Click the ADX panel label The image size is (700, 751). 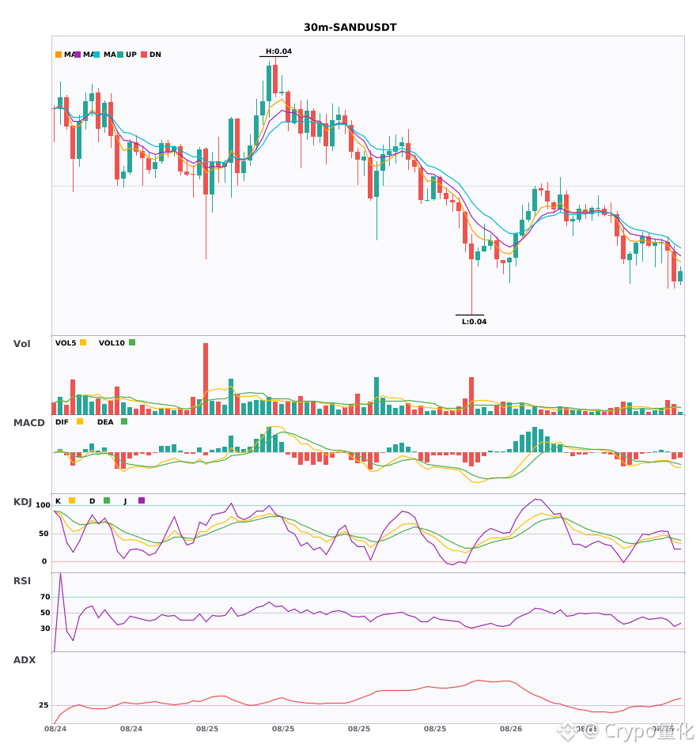click(25, 660)
